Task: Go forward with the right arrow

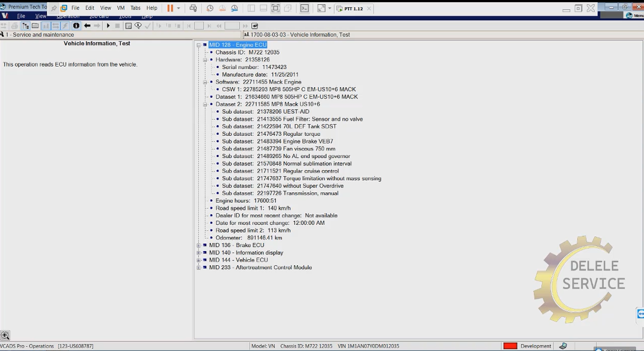Action: (97, 26)
